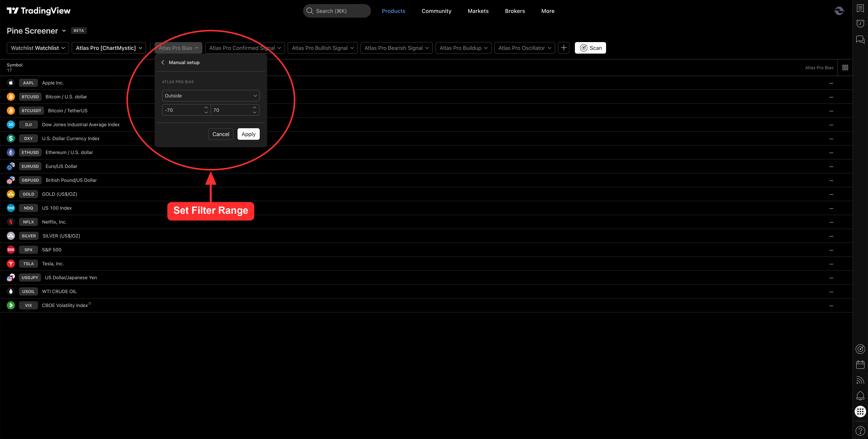This screenshot has width=868, height=439.
Task: Expand the Pine Screener title dropdown
Action: point(64,31)
